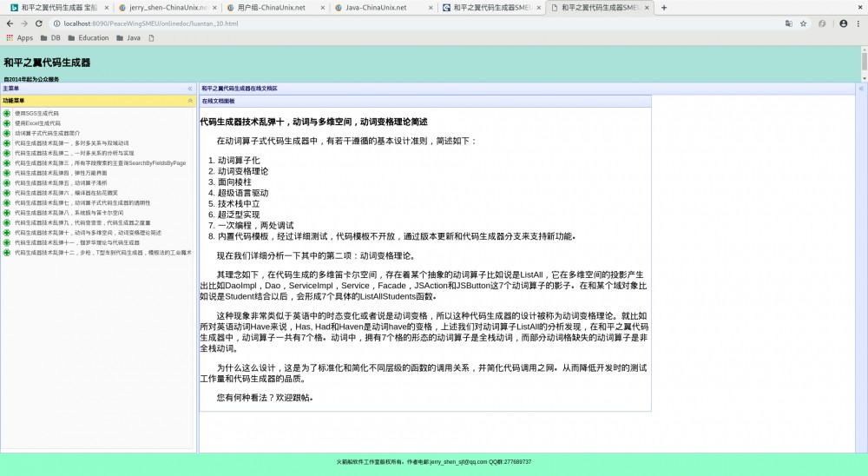Click green icon for 乱弹十一 item
This screenshot has width=868, height=476.
click(x=7, y=242)
